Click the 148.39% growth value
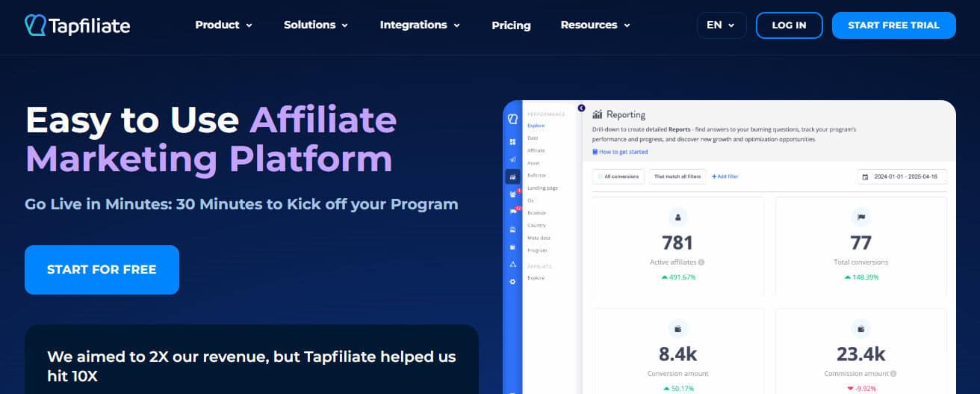This screenshot has width=980, height=394. tap(860, 277)
